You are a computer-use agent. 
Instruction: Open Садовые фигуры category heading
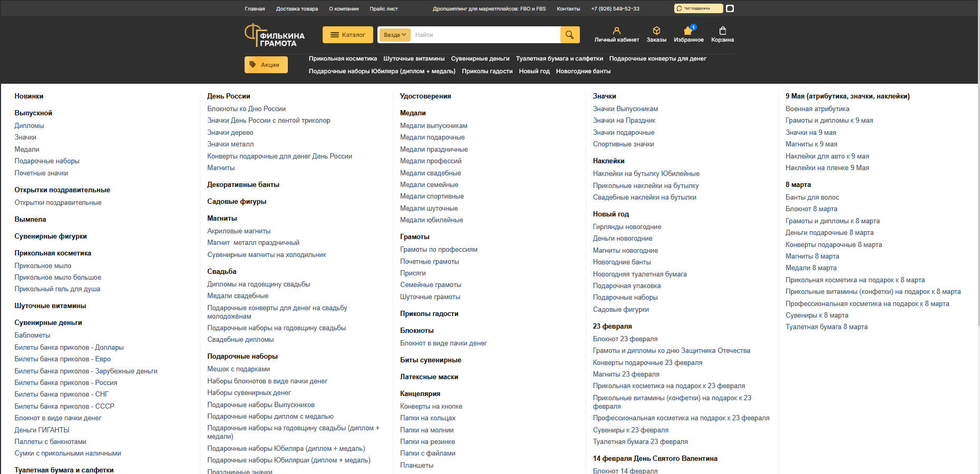[237, 202]
